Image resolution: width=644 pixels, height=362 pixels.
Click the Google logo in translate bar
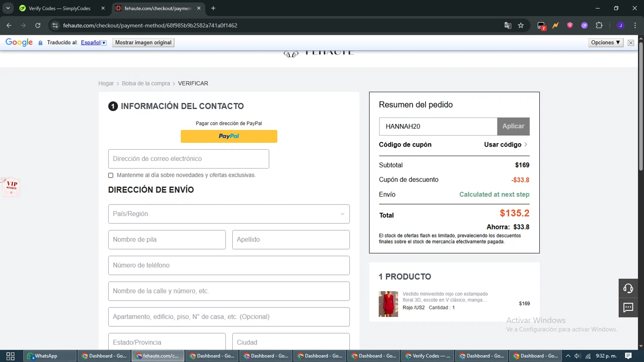click(x=19, y=42)
